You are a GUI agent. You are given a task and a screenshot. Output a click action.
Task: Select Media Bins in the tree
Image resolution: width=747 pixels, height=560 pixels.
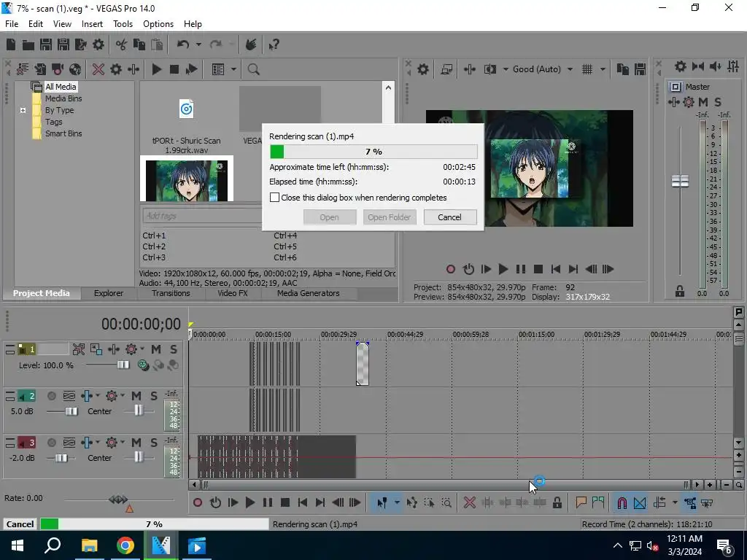[x=63, y=98]
